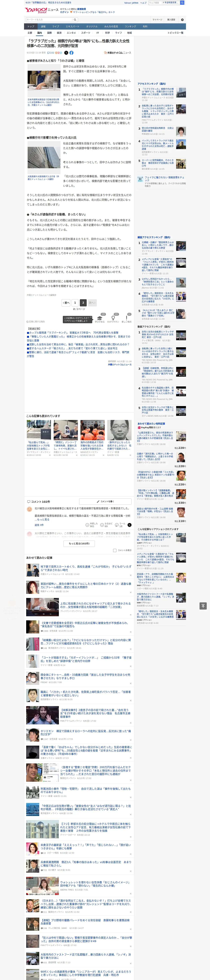Go to page 1 of article
Image resolution: width=210 pixels, height=980 pixels.
[x=75, y=303]
